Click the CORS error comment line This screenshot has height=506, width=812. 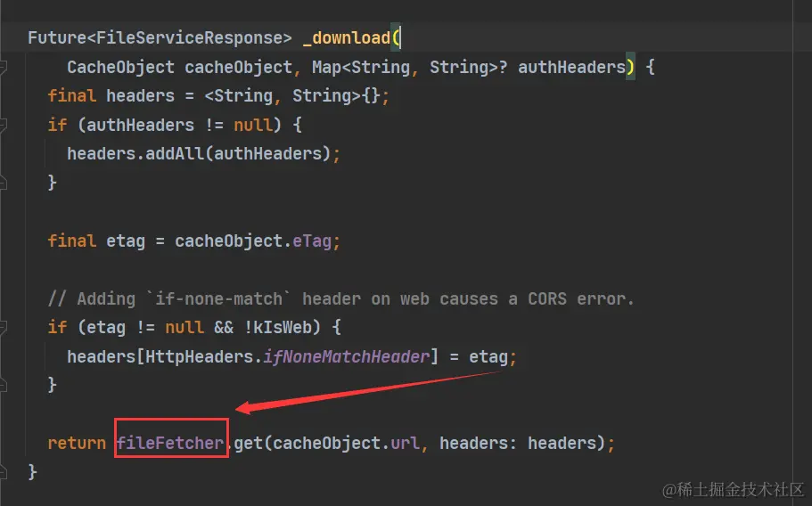tap(340, 299)
